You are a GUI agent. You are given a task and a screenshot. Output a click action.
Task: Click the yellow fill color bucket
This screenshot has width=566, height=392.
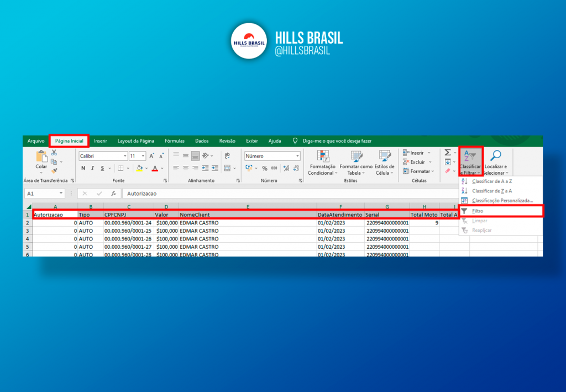point(139,169)
